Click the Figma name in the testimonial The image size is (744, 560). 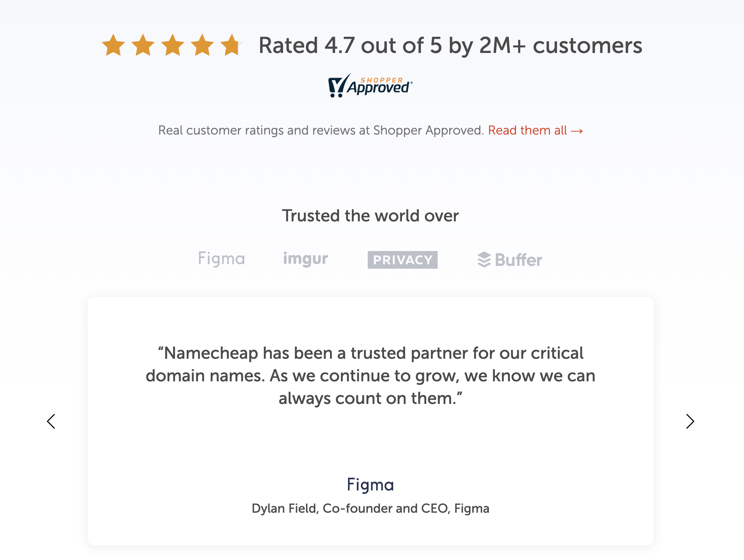click(x=371, y=485)
